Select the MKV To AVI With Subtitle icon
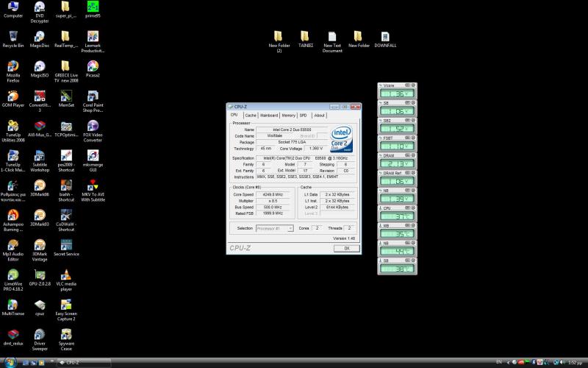588x368 pixels. tap(93, 191)
